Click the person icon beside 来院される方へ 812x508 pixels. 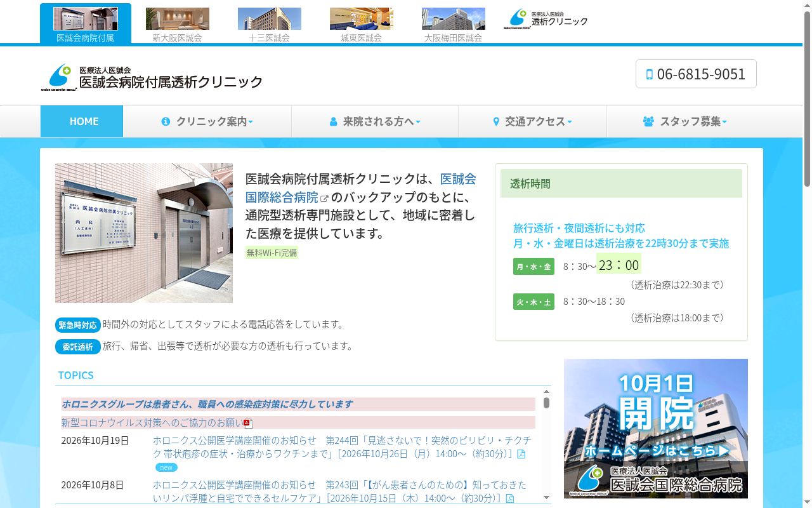pyautogui.click(x=333, y=121)
